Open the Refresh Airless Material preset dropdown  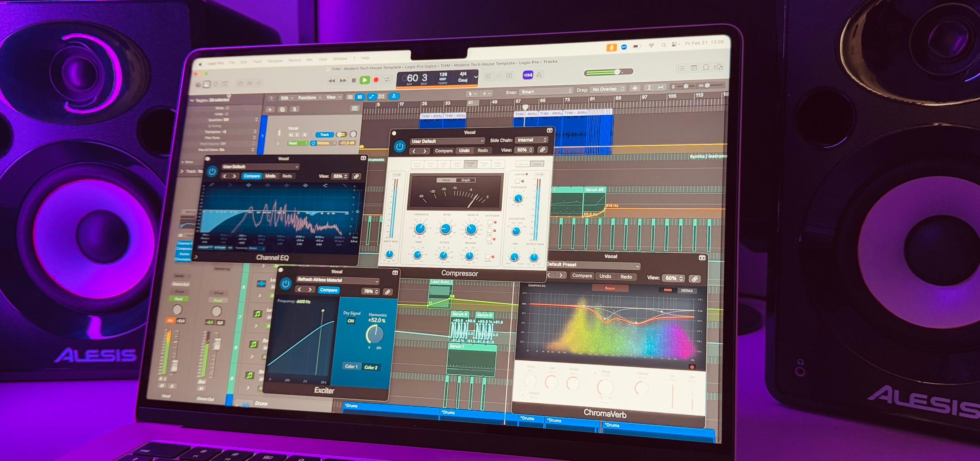click(338, 280)
